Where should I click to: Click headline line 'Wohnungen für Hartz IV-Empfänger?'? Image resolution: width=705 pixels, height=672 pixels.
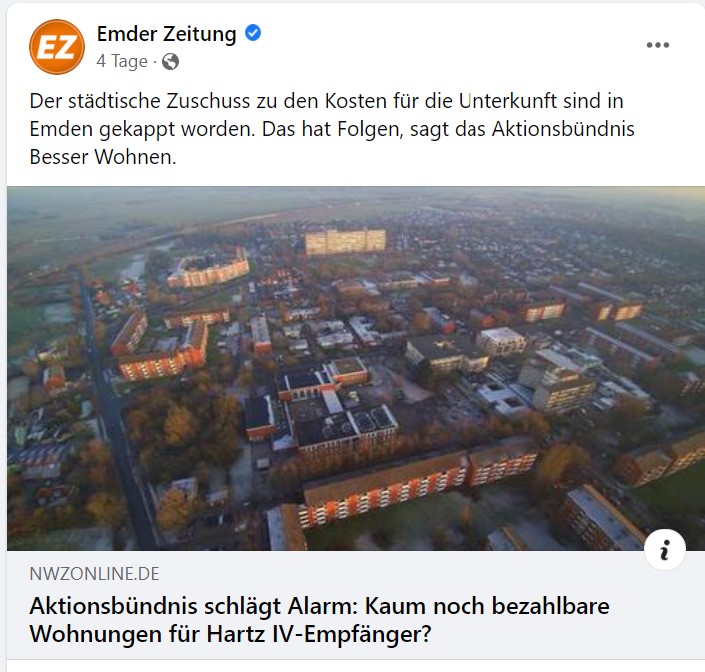(x=231, y=634)
